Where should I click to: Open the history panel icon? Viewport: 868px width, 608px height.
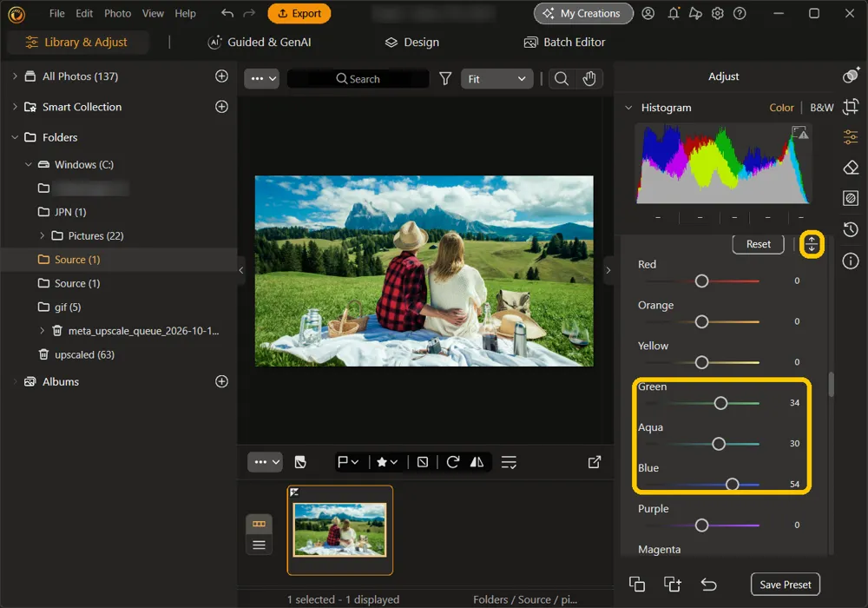pyautogui.click(x=851, y=229)
